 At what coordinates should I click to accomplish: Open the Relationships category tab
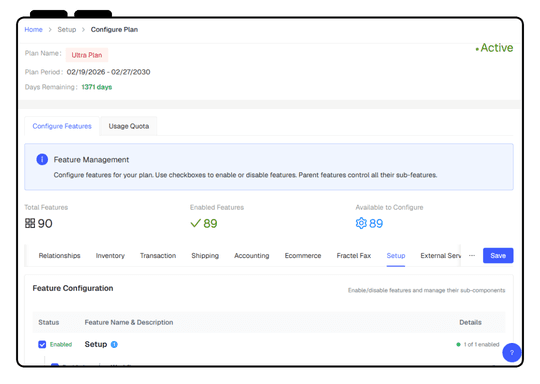click(60, 256)
